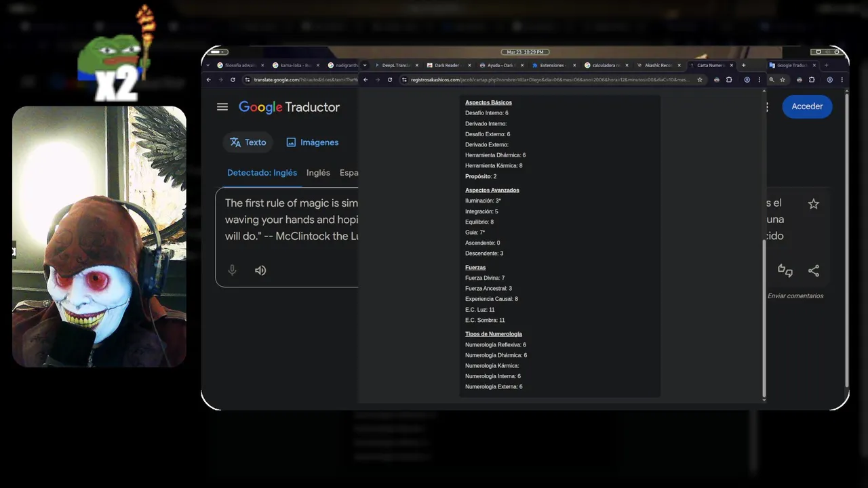
Task: Open profile icon in front browser window
Action: click(x=747, y=79)
